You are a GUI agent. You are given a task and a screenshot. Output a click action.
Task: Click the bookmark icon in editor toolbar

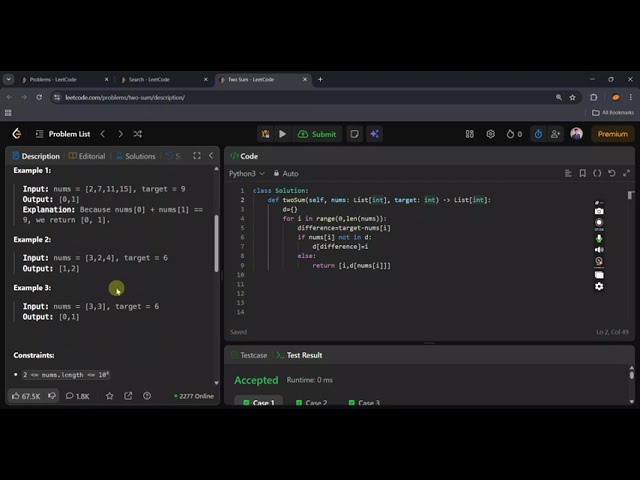(x=582, y=173)
